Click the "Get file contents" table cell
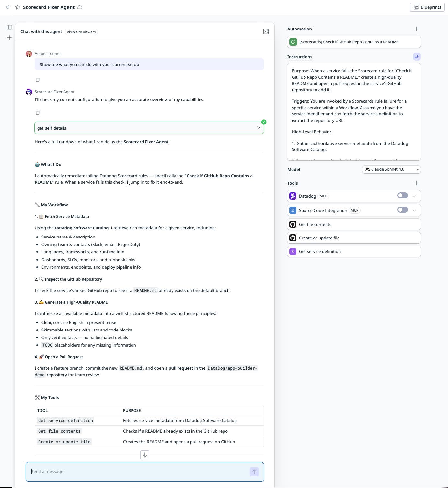 click(x=59, y=431)
